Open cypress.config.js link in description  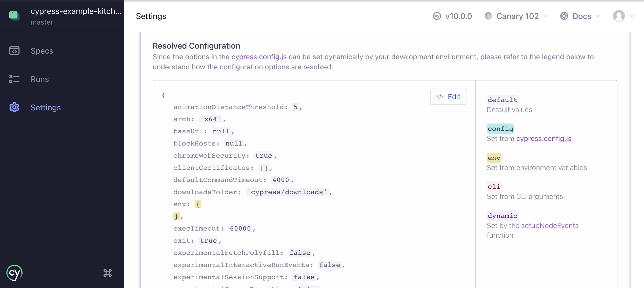[x=259, y=57]
